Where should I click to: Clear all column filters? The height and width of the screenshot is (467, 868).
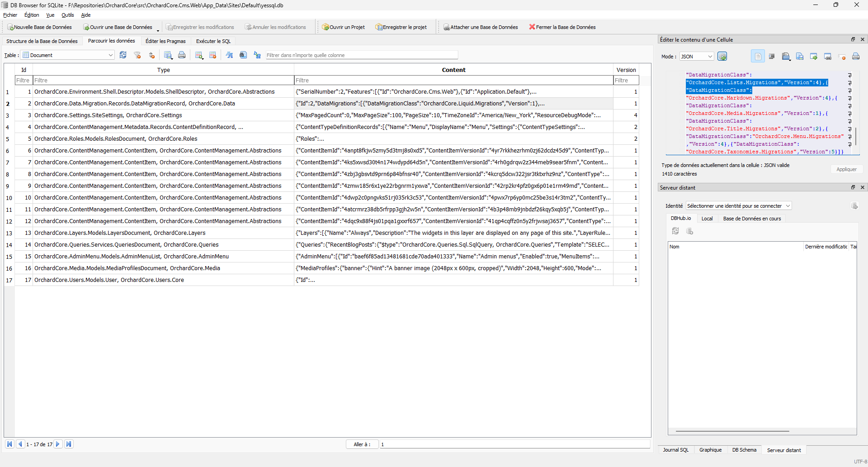[x=137, y=55]
